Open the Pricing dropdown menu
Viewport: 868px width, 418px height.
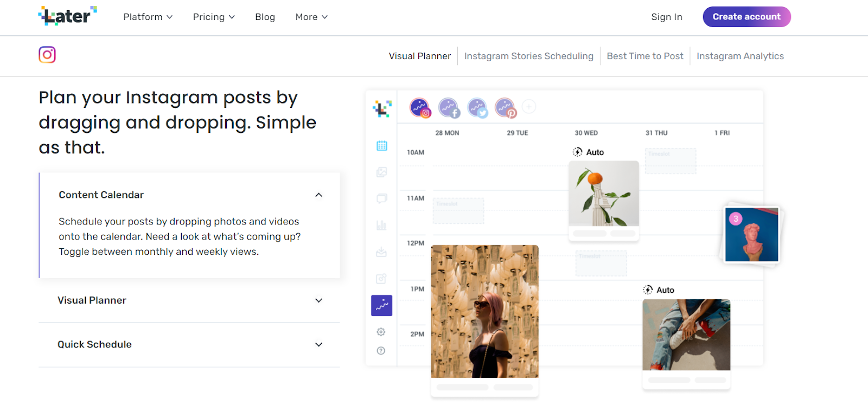point(214,17)
